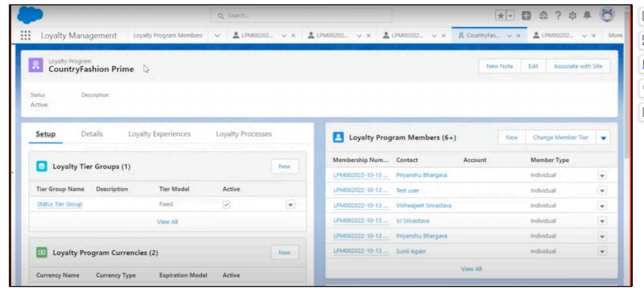Click the user avatar profile icon
This screenshot has height=292, width=644.
607,15
